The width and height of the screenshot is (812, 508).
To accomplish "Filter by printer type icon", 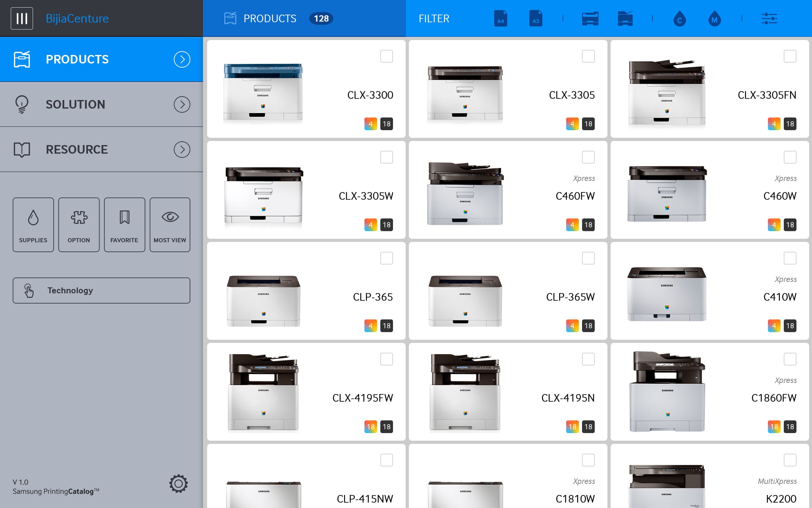I will click(x=590, y=18).
